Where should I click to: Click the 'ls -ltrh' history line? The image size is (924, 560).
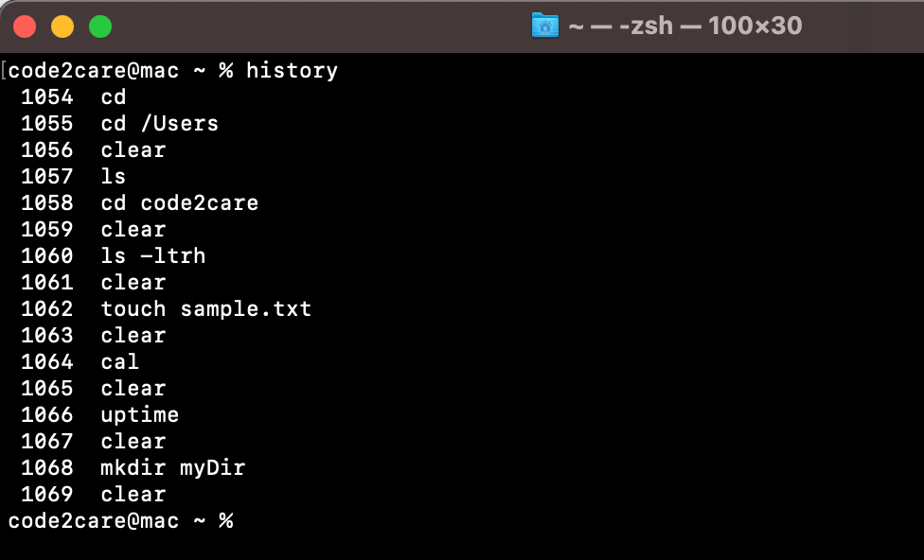pyautogui.click(x=152, y=255)
